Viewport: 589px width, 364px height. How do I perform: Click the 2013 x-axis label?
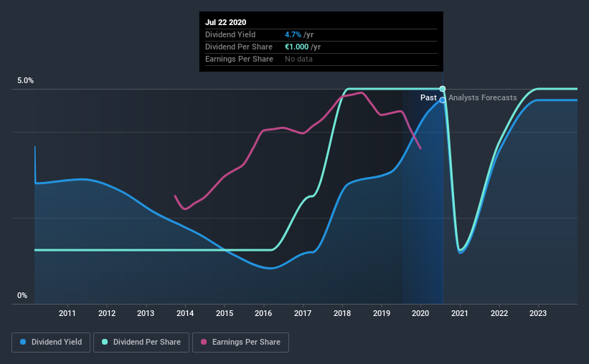[146, 313]
